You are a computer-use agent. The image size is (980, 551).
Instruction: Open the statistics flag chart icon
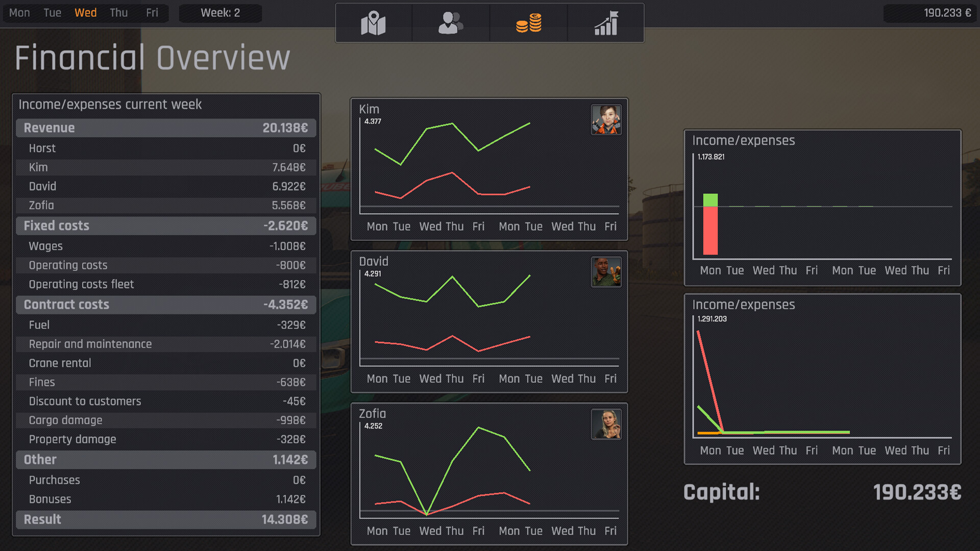(606, 22)
